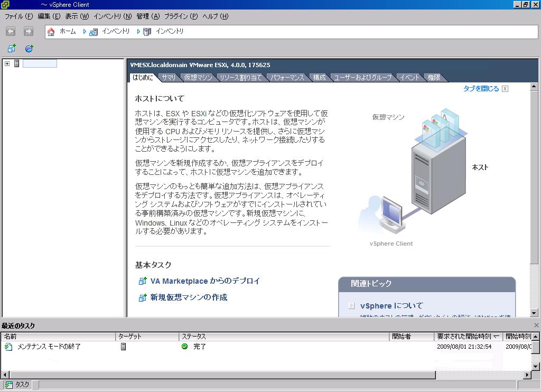Image resolution: width=541 pixels, height=392 pixels.
Task: Open the インベントリ menu
Action: point(113,16)
